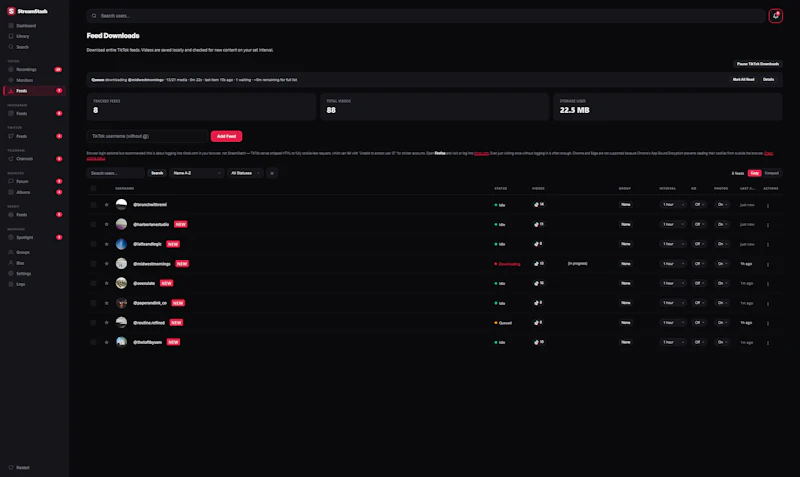Star the @routine.refined feed
Screen dimensions: 800x477
pos(107,322)
